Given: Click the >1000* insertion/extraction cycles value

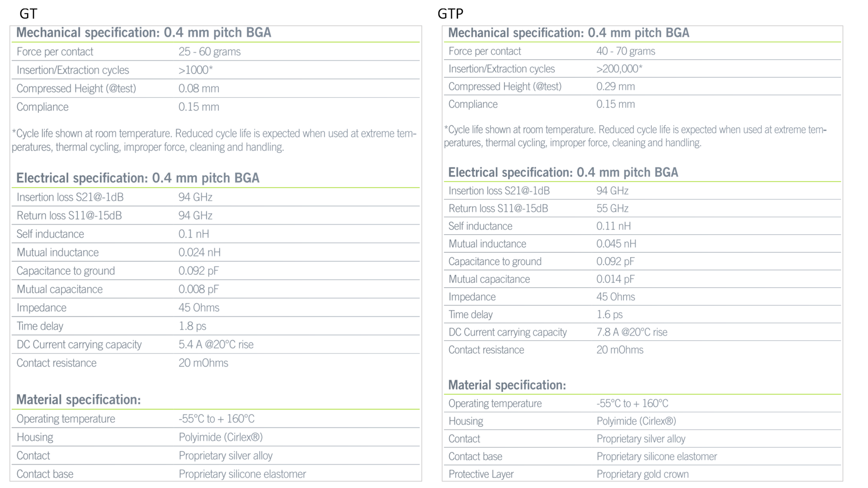Looking at the screenshot, I should (195, 70).
